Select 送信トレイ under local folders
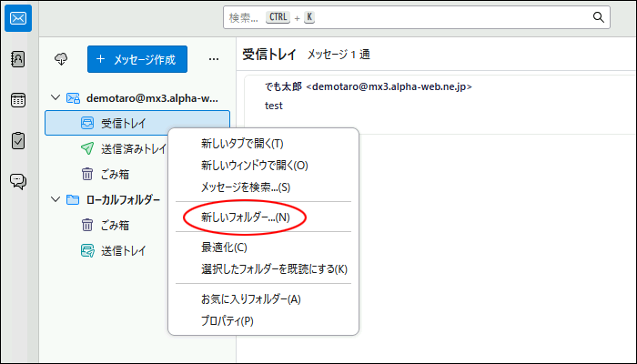 (x=123, y=250)
